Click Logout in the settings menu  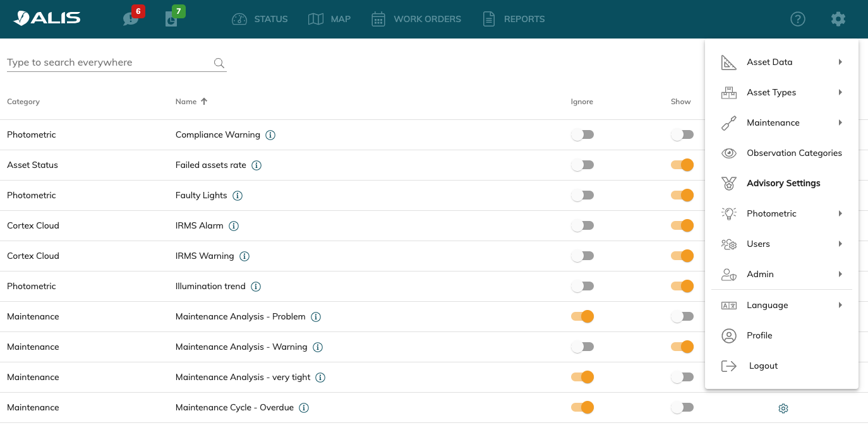763,366
